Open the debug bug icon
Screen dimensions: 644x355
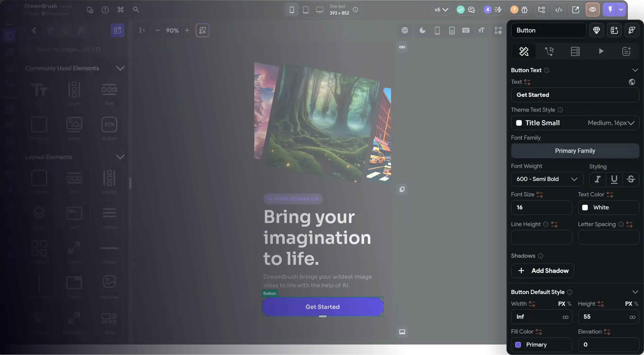click(524, 10)
